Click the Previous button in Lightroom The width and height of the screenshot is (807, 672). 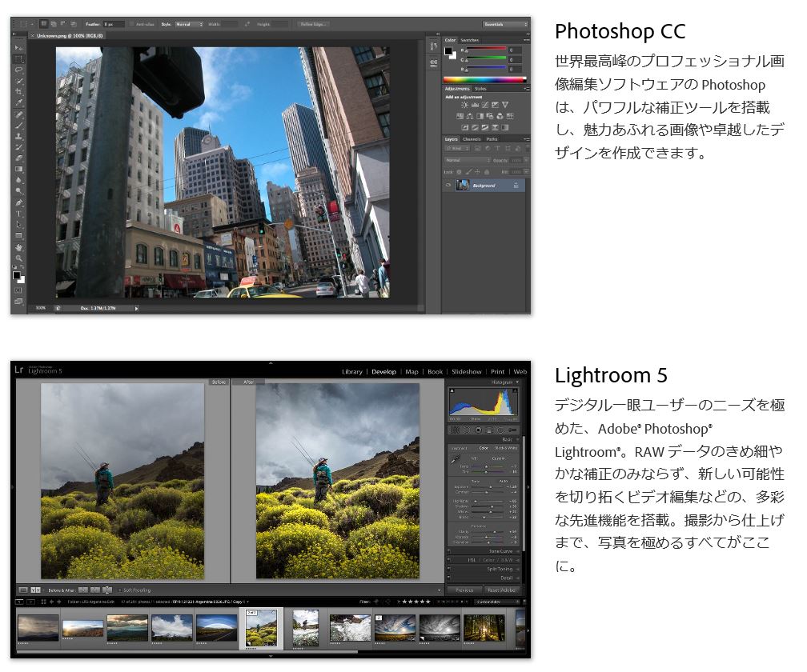pyautogui.click(x=464, y=590)
